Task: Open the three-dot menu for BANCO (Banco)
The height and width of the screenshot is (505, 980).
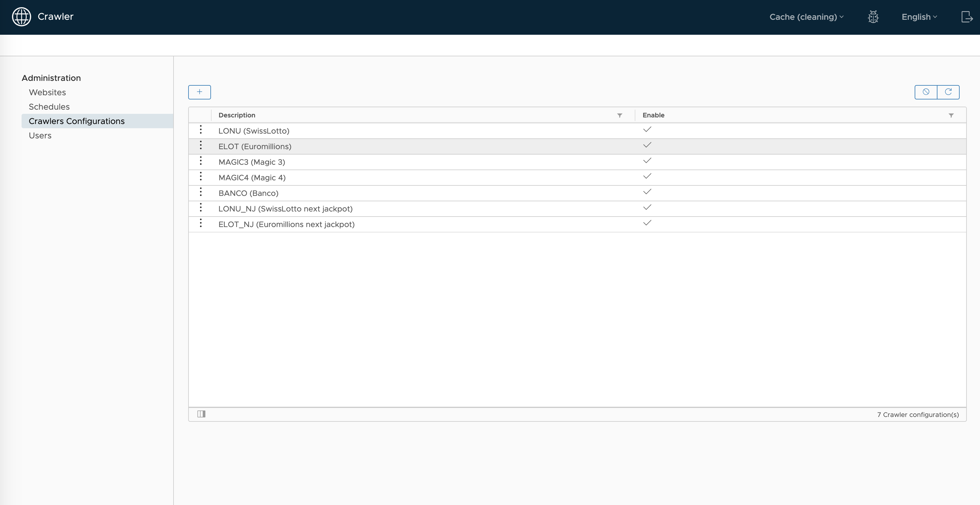Action: (201, 192)
